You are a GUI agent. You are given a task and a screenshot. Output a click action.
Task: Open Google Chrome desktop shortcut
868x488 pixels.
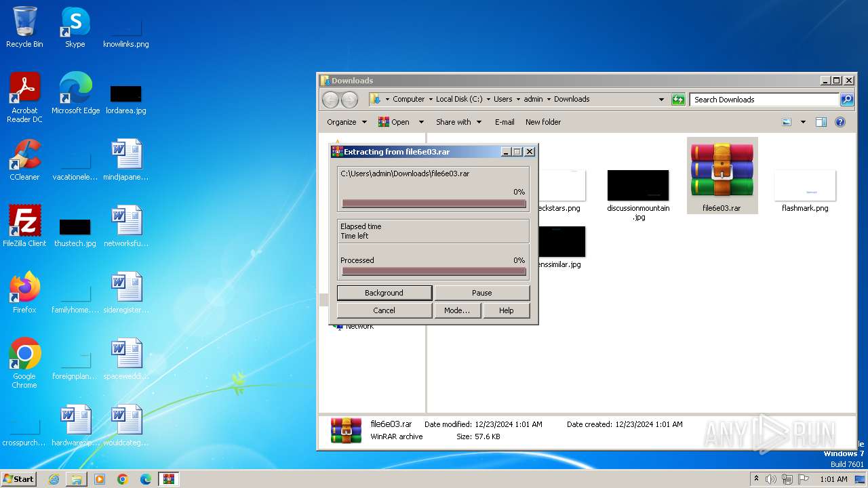pos(24,363)
